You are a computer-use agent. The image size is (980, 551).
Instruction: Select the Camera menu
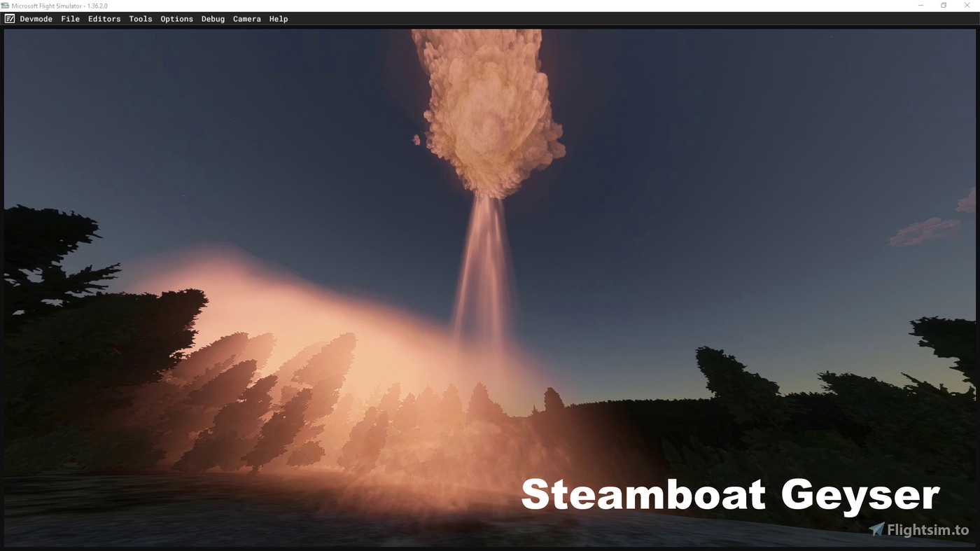point(246,19)
